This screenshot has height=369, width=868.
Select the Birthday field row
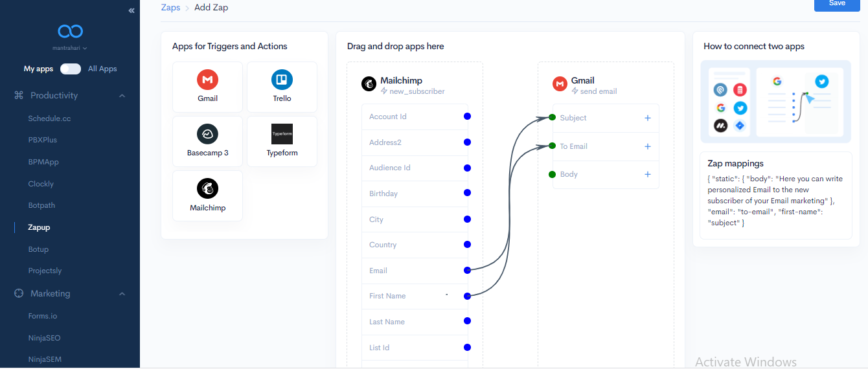415,194
